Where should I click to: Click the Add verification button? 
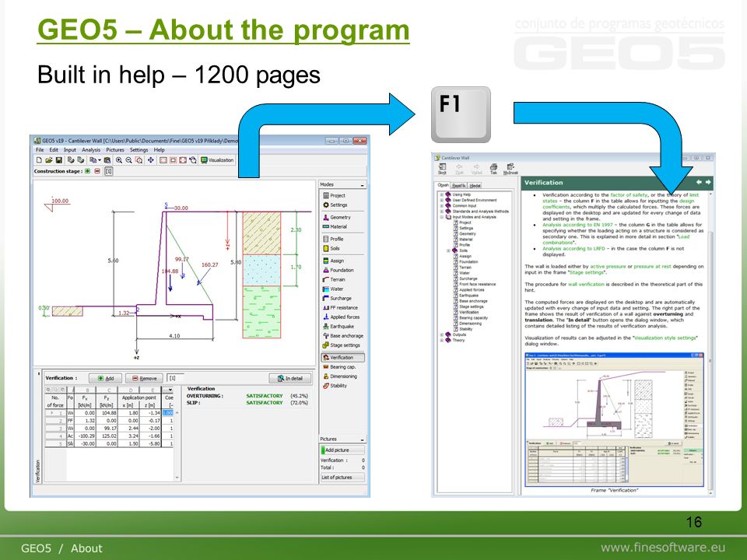[x=105, y=379]
